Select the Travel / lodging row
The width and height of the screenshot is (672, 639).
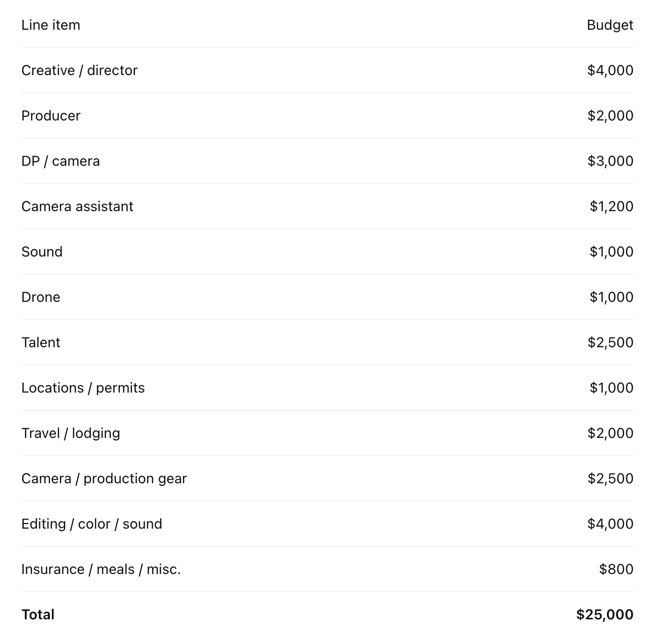point(327,433)
